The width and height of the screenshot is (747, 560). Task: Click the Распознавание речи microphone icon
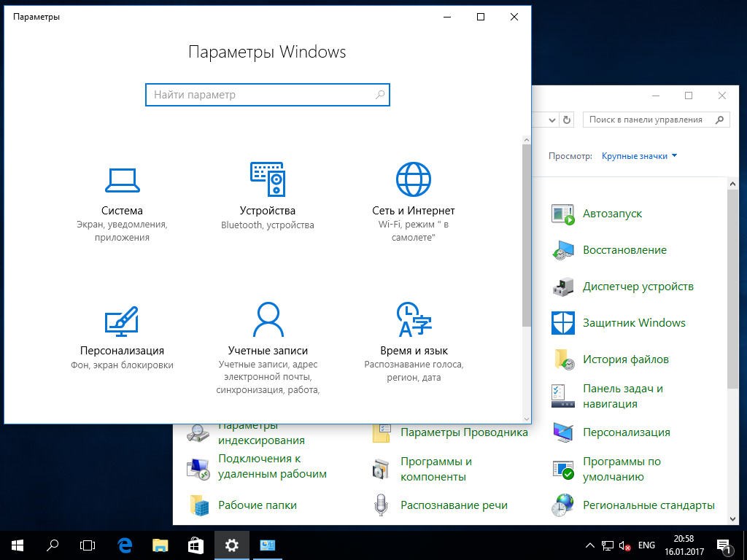381,505
